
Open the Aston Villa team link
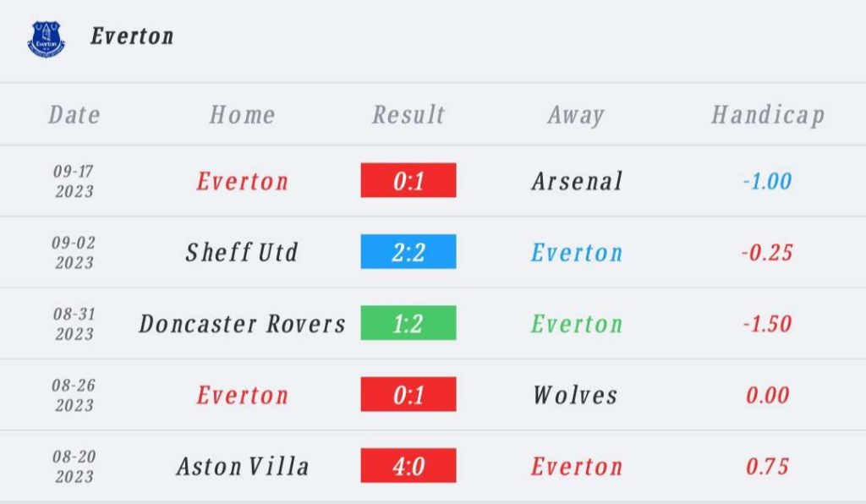pyautogui.click(x=242, y=466)
